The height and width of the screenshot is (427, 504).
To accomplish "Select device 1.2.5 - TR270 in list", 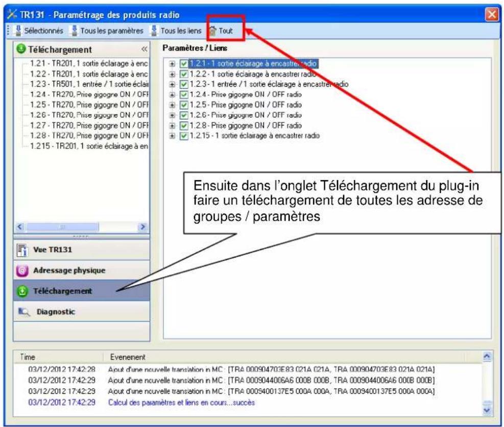I will (x=89, y=105).
